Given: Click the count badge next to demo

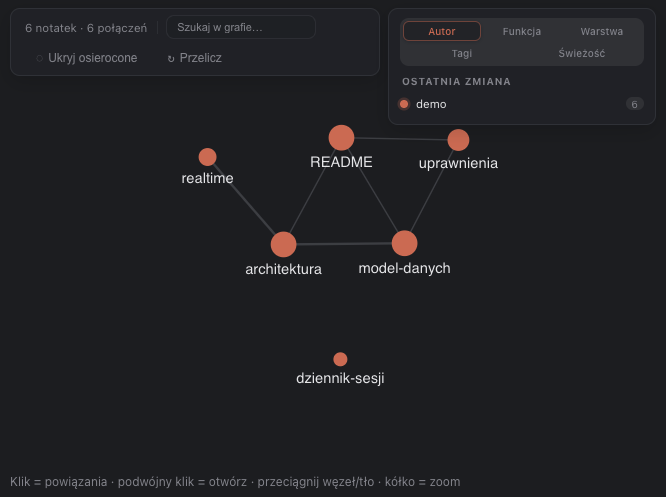Looking at the screenshot, I should click(x=634, y=104).
